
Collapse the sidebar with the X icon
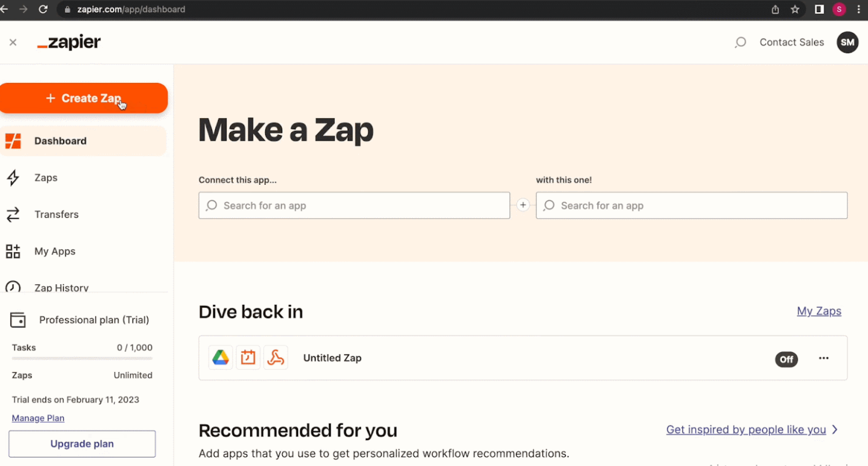coord(13,42)
